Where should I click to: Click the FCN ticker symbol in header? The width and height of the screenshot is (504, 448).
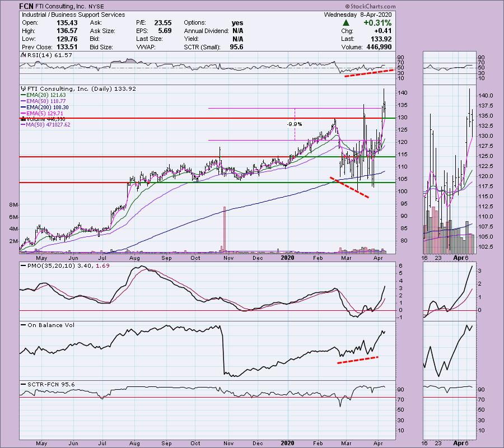coord(26,6)
